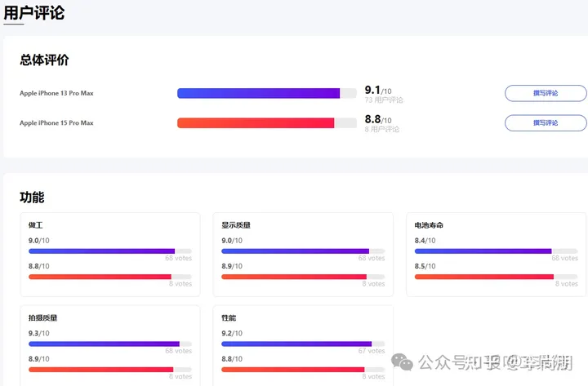Click the 8.5/10 score in 电池寿命
The image size is (588, 386).
tap(425, 266)
